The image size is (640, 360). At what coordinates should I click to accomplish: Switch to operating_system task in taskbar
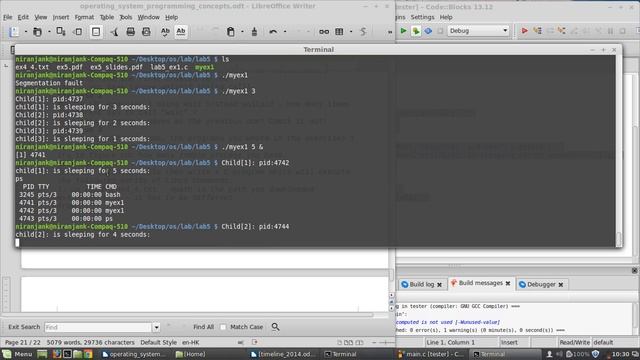point(133,354)
